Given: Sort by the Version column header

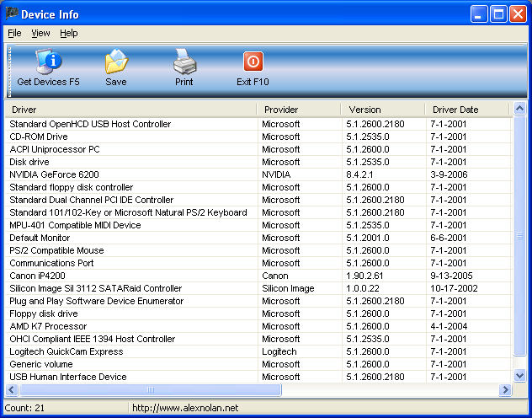Looking at the screenshot, I should 383,110.
